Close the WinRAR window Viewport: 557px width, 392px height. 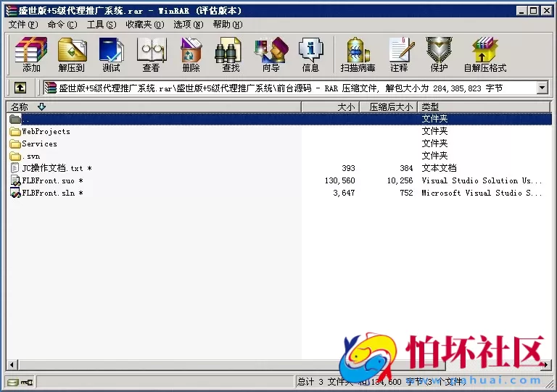coord(546,11)
